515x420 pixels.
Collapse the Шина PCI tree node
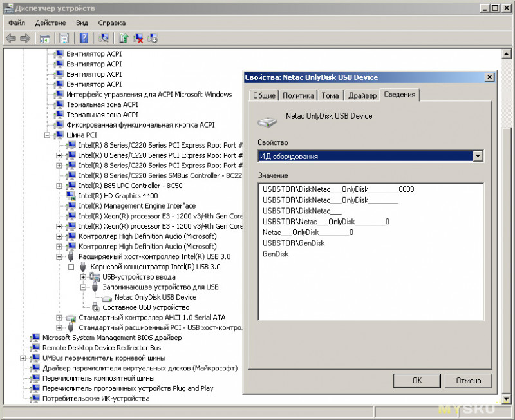click(47, 135)
